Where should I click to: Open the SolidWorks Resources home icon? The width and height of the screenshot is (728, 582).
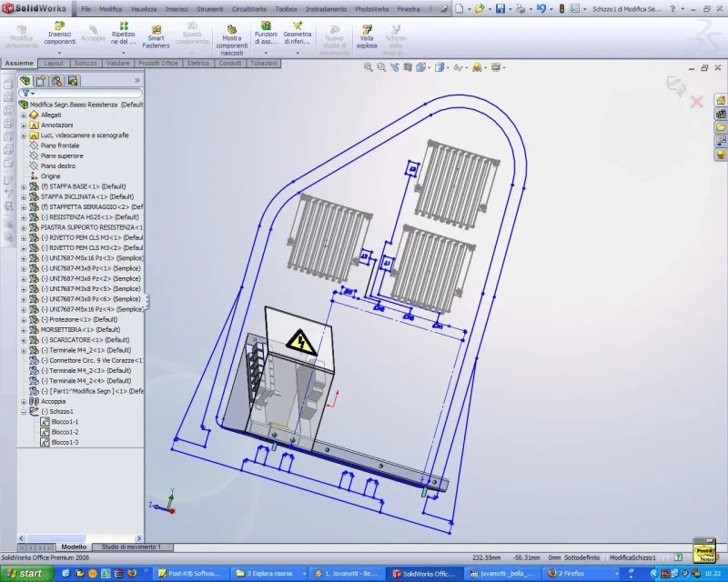click(721, 100)
